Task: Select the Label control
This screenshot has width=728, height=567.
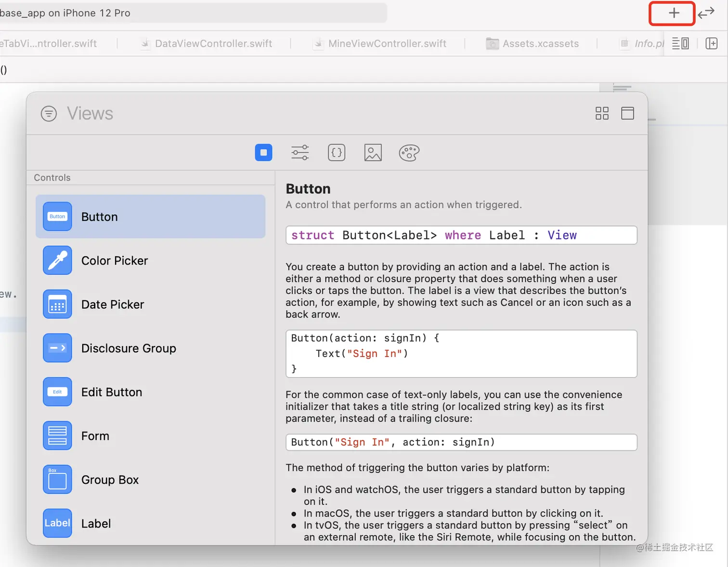Action: coord(151,524)
